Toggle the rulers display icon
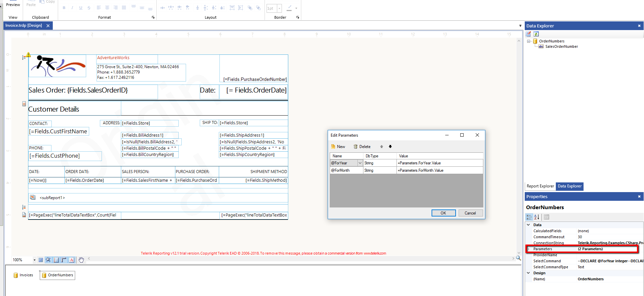 coord(64,260)
